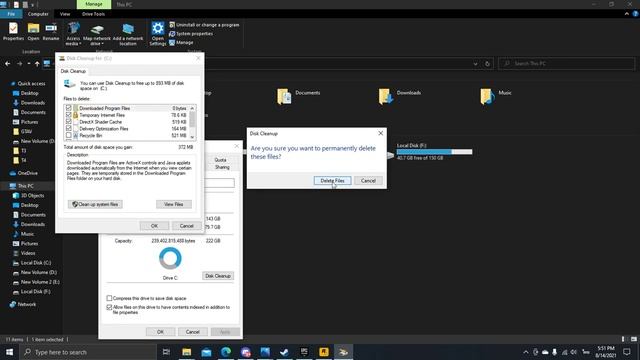Open recent locations dropdown arrow
The image size is (640, 360).
tap(29, 64)
